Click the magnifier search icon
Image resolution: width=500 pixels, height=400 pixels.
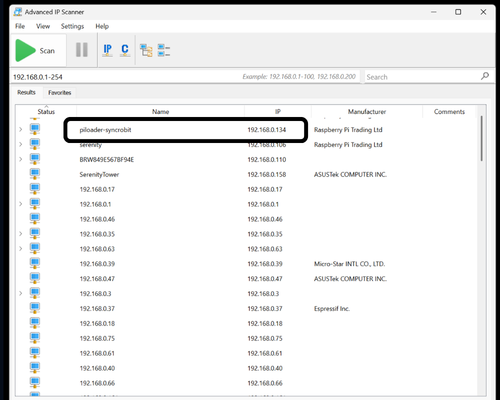click(x=485, y=76)
